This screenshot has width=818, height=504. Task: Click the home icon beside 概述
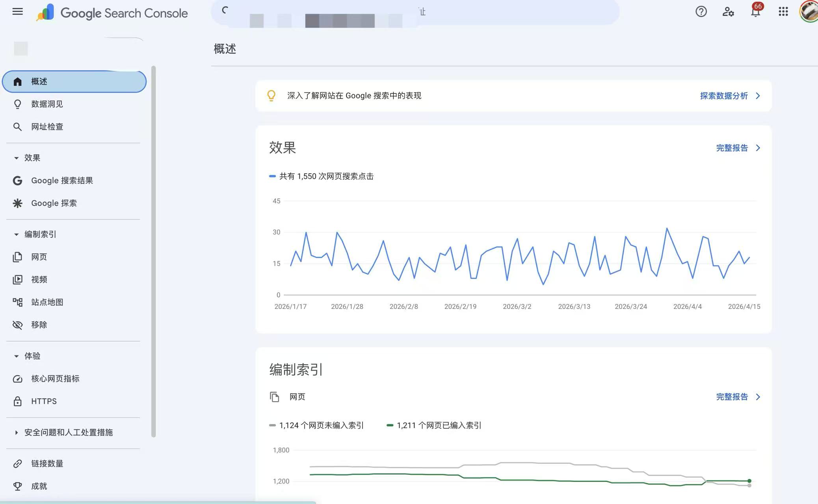click(17, 82)
